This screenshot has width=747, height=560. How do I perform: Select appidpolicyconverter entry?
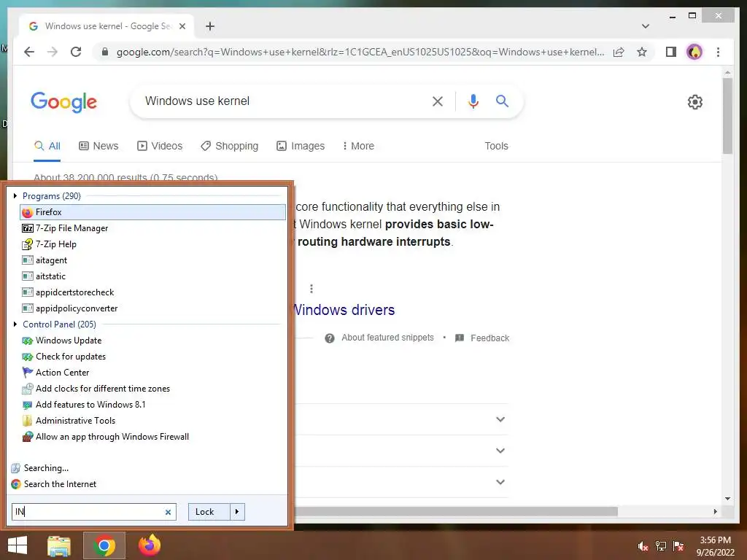point(152,308)
